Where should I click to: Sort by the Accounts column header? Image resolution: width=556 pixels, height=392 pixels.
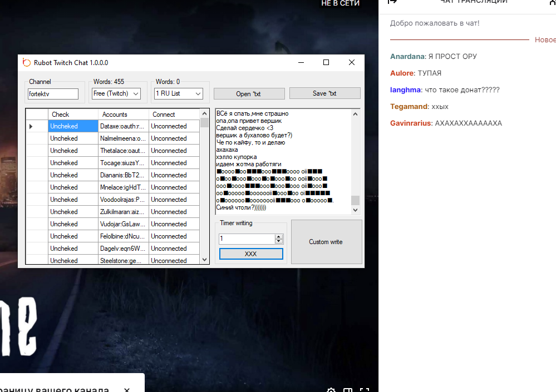122,115
